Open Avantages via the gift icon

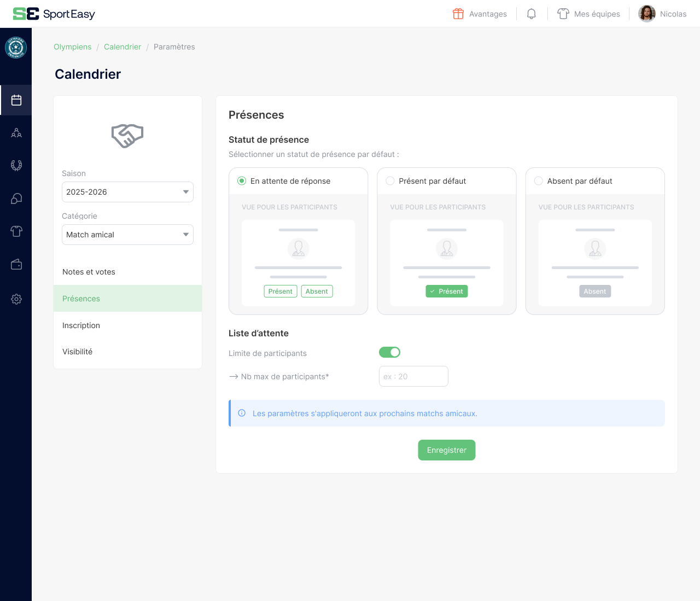tap(479, 14)
